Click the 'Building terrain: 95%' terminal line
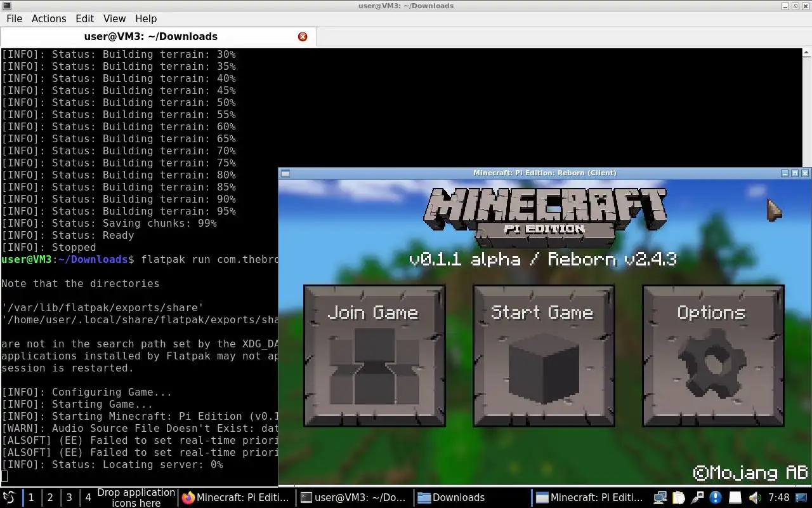Image resolution: width=812 pixels, height=508 pixels. point(119,211)
